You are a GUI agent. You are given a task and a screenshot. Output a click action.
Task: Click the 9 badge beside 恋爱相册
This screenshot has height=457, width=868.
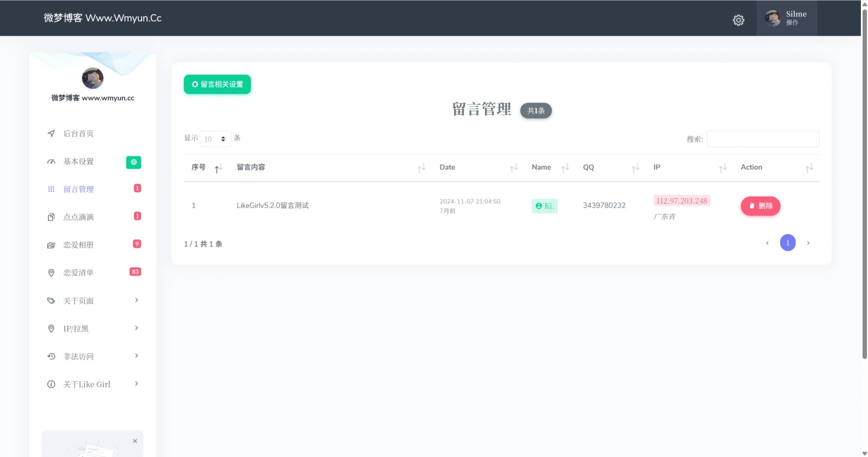pos(137,244)
